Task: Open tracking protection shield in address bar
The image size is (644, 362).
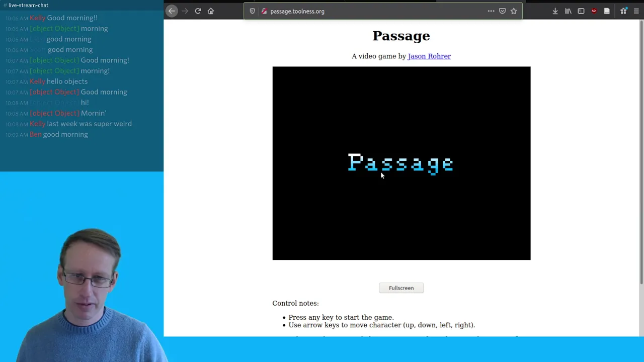Action: pyautogui.click(x=253, y=11)
